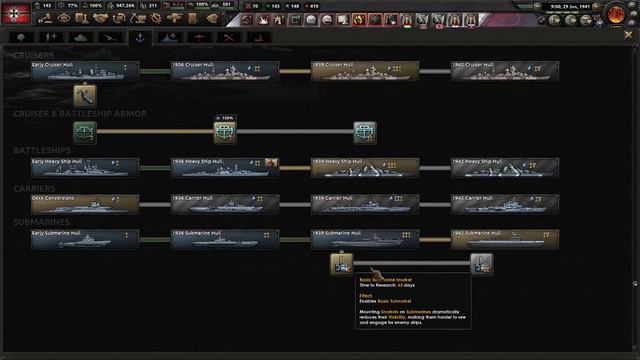The image size is (640, 360).
Task: Click the German national flag
Action: click(x=16, y=13)
